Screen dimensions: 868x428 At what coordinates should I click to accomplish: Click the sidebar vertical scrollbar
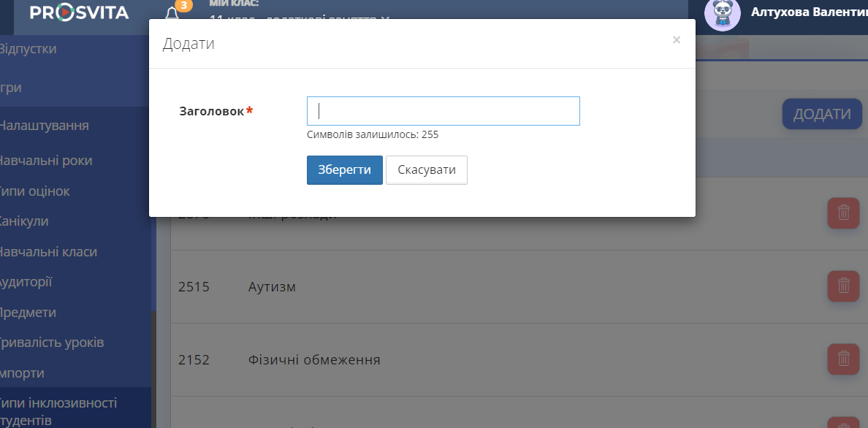pos(153,365)
